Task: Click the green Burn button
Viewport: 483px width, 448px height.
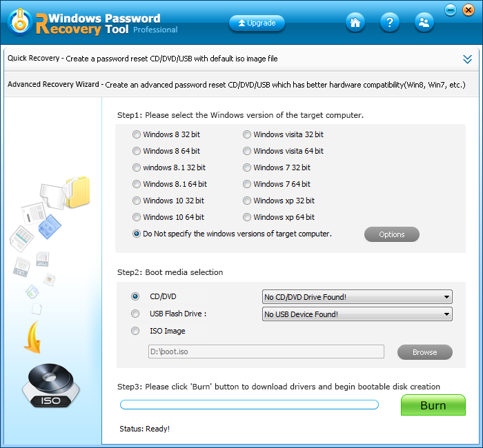Action: click(x=433, y=405)
